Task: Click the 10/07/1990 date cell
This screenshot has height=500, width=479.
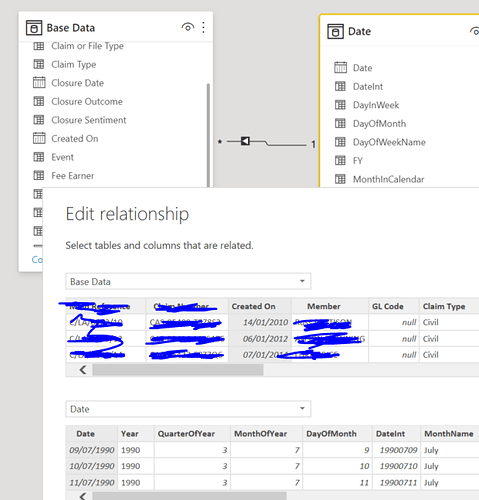Action: (92, 466)
